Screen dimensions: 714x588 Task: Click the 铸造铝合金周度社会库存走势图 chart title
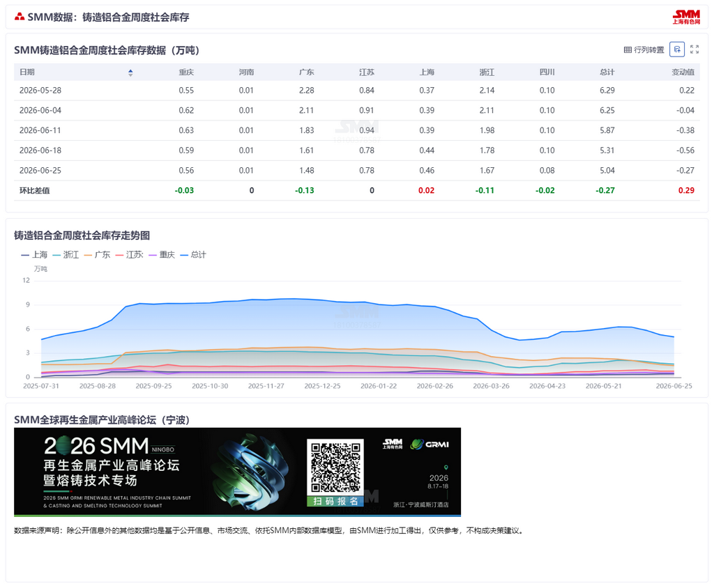[x=82, y=235]
